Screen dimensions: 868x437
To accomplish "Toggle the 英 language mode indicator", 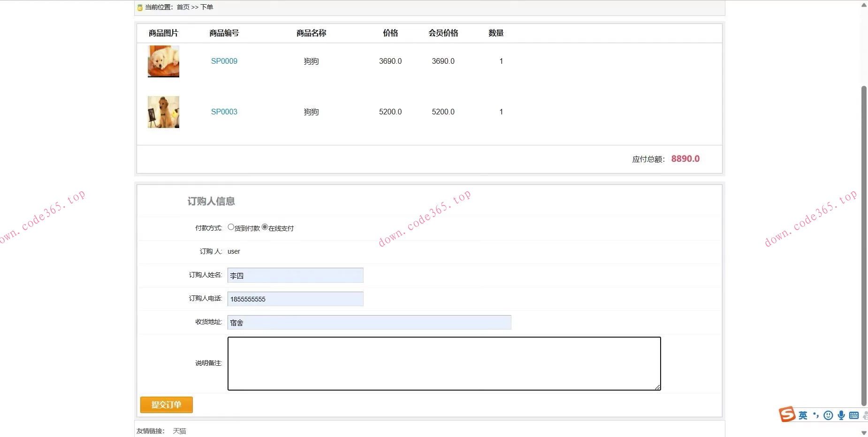I will coord(803,415).
